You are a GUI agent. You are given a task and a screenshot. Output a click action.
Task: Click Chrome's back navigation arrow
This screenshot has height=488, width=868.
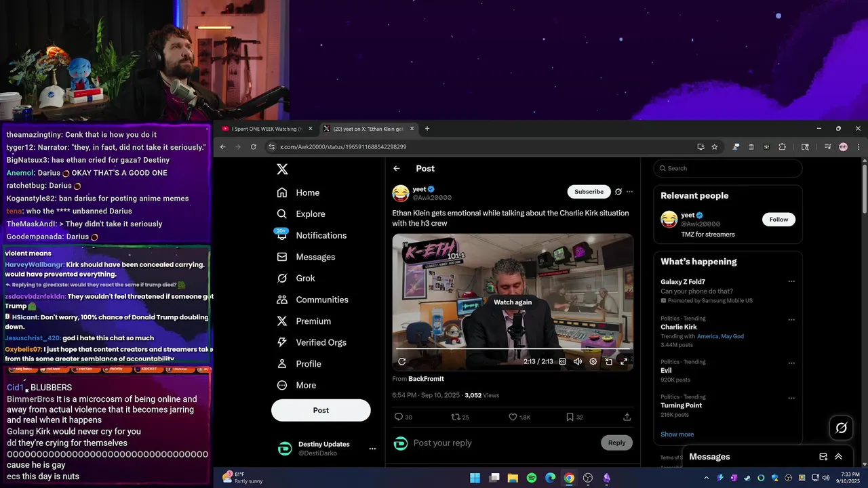pyautogui.click(x=222, y=146)
